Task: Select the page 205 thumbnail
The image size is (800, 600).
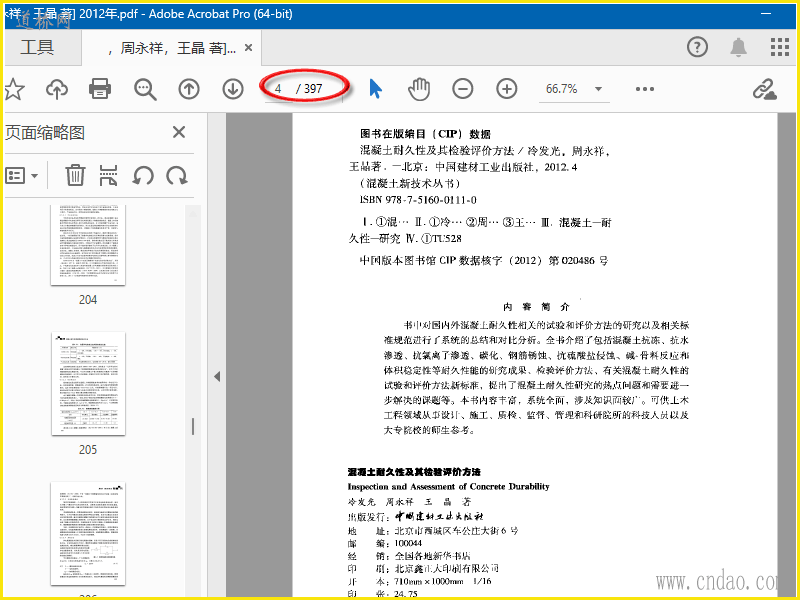Action: click(88, 384)
